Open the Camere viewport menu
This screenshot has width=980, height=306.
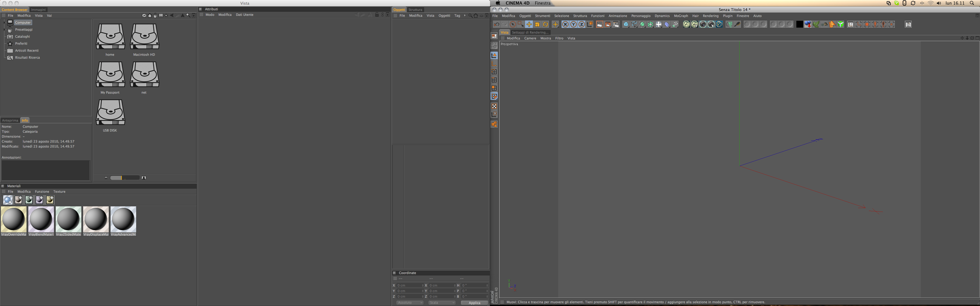530,38
